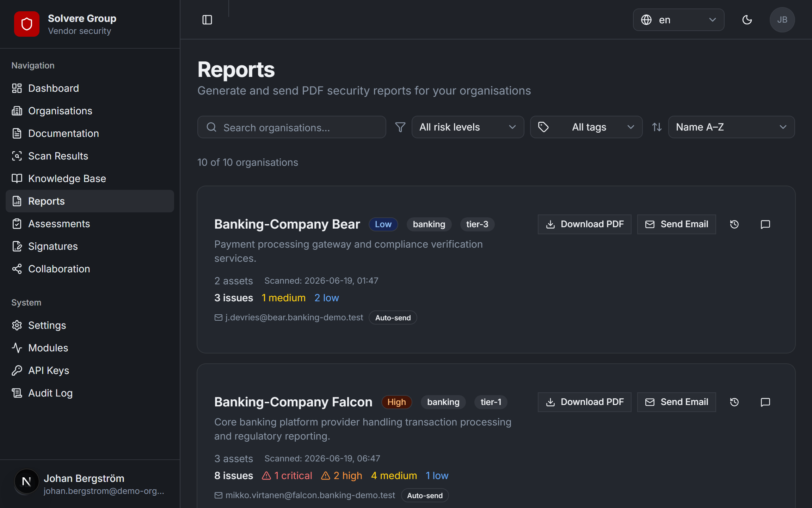Open comments for Banking-Company Falcon
The width and height of the screenshot is (812, 508).
(x=765, y=402)
